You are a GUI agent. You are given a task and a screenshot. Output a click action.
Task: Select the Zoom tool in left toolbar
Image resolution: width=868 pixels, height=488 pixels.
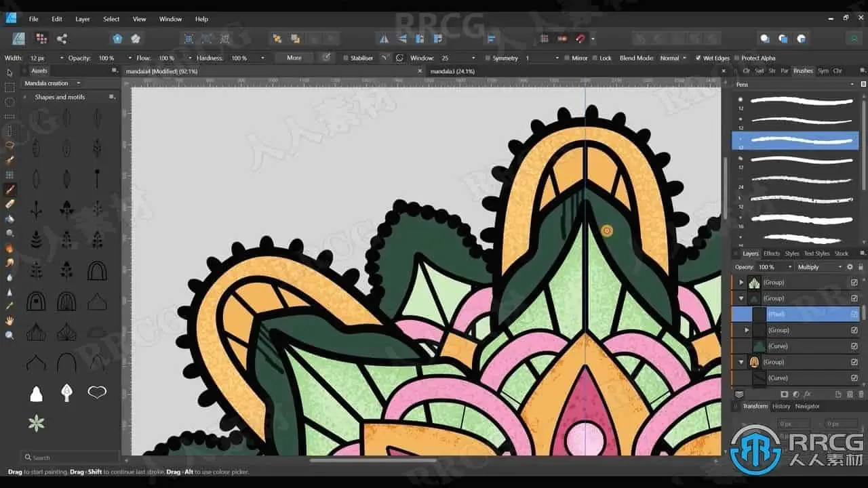click(9, 335)
